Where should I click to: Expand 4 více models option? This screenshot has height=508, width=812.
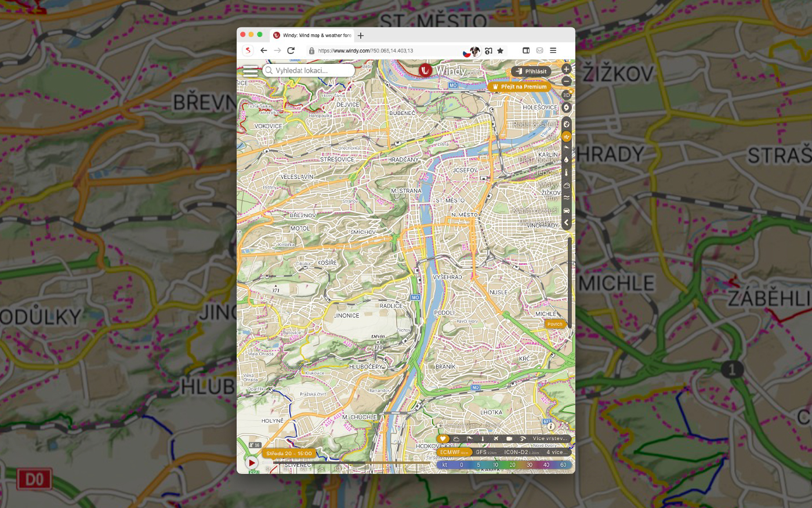(557, 452)
